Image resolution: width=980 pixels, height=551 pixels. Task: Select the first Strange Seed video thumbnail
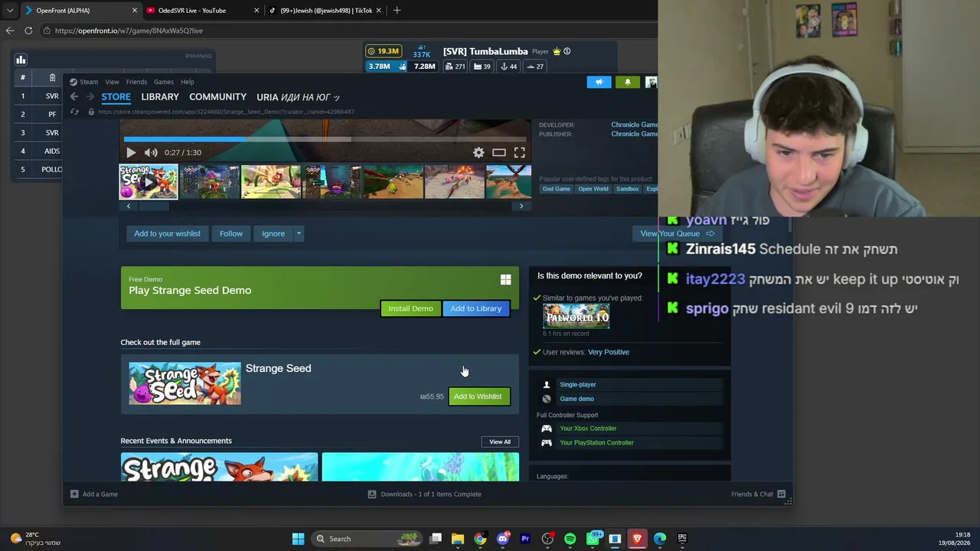tap(149, 182)
